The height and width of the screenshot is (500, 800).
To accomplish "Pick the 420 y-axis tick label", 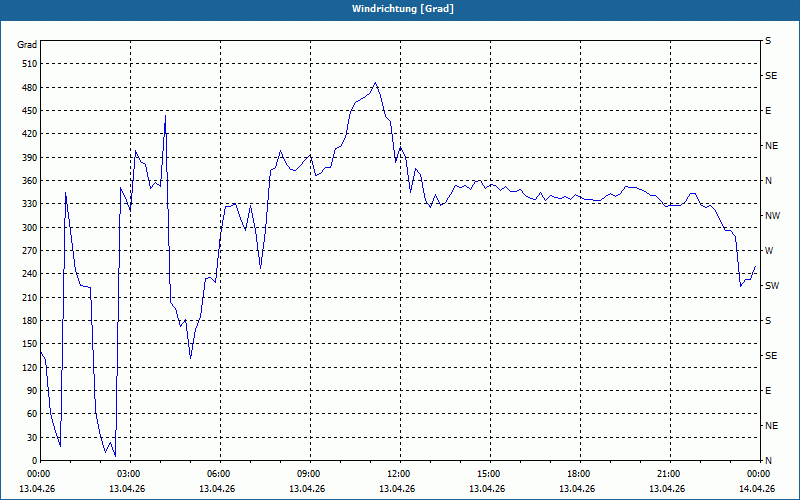I will coord(30,134).
